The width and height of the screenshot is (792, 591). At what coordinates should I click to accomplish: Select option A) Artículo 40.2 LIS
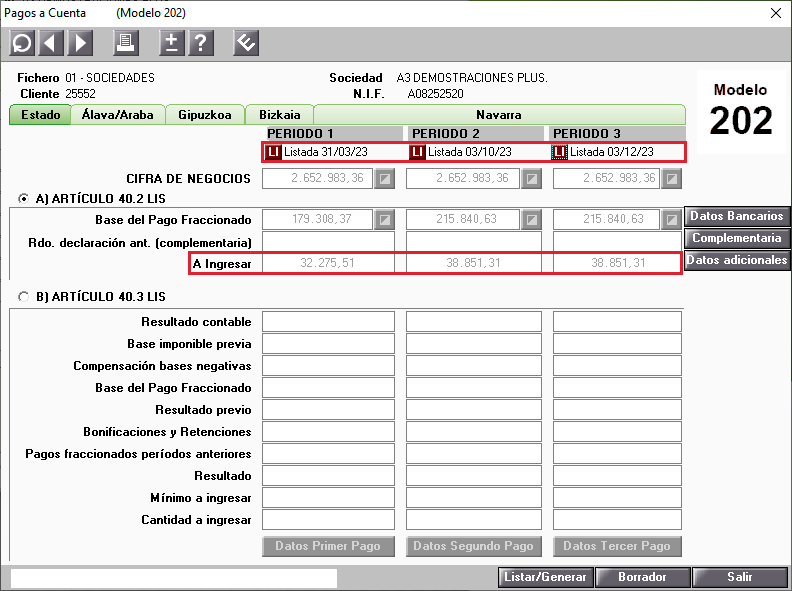pyautogui.click(x=23, y=199)
